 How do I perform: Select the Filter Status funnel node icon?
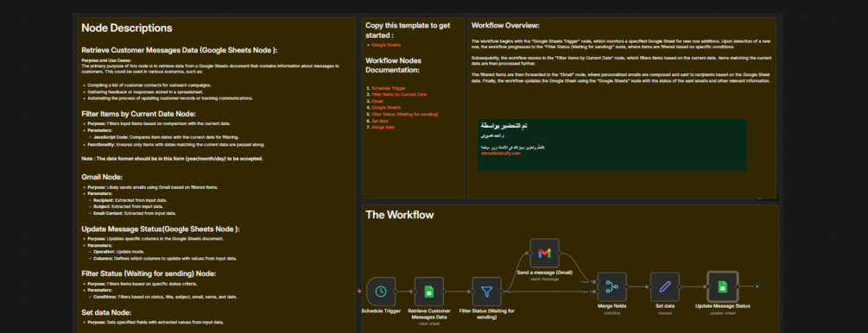(x=486, y=291)
